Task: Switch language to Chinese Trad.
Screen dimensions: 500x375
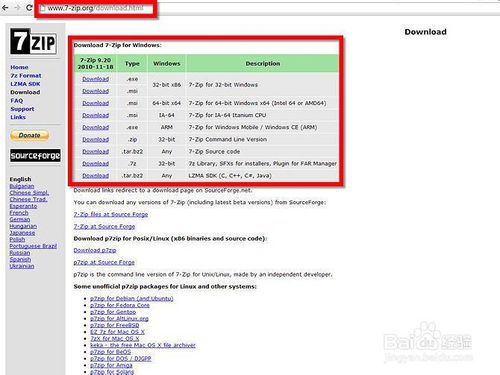Action: point(28,199)
